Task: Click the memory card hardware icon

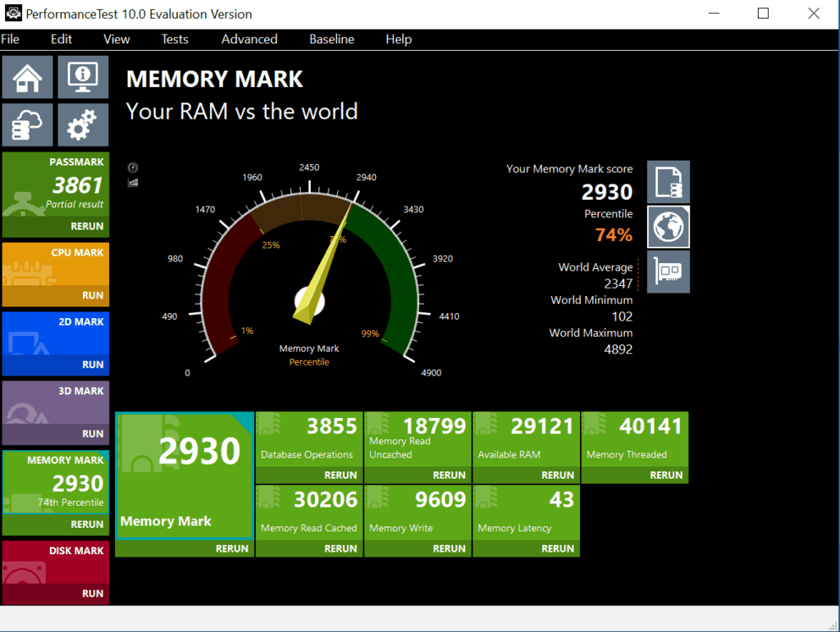Action: point(668,272)
